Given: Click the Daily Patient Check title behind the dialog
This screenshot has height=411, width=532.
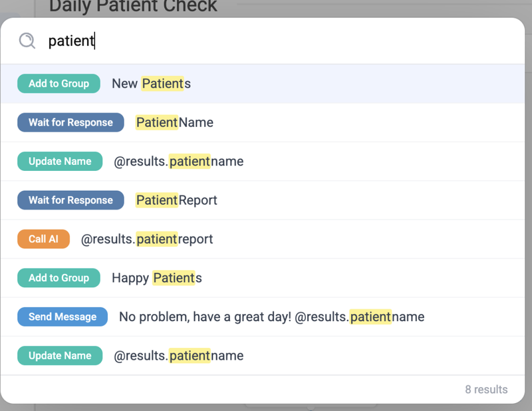Looking at the screenshot, I should click(133, 7).
